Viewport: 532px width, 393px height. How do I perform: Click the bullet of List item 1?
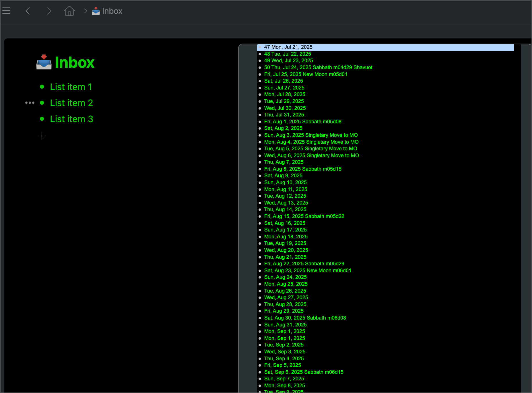[x=42, y=87]
